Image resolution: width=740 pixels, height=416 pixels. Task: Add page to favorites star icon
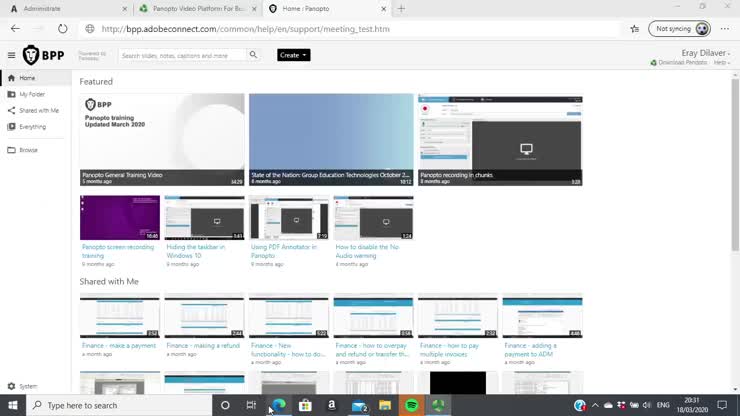634,29
